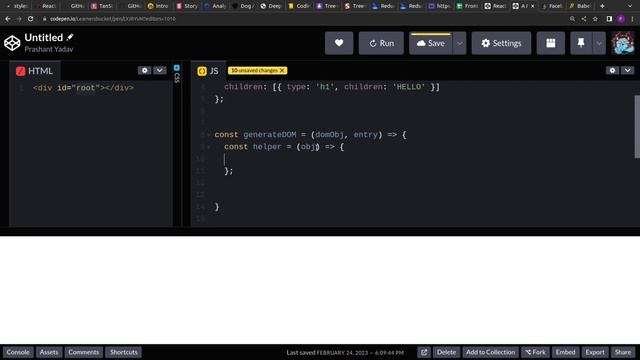Focus the codepen.io address bar
This screenshot has width=640, height=360.
tap(302, 19)
